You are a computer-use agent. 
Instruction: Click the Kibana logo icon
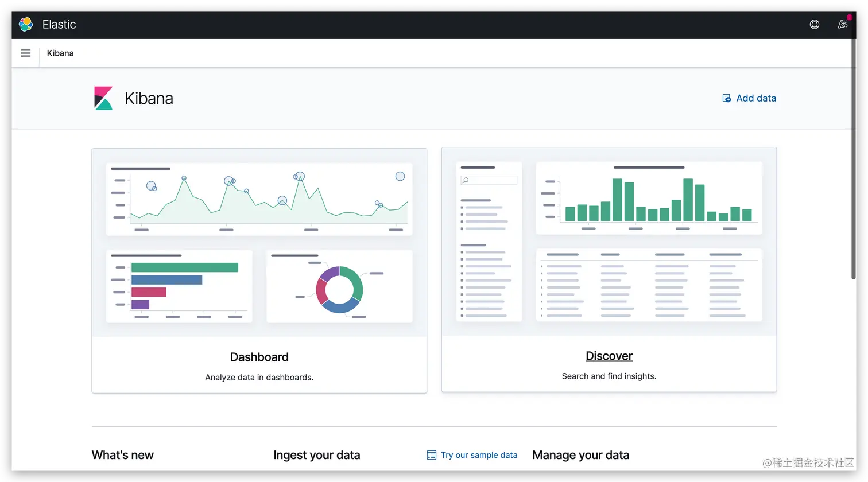click(103, 98)
